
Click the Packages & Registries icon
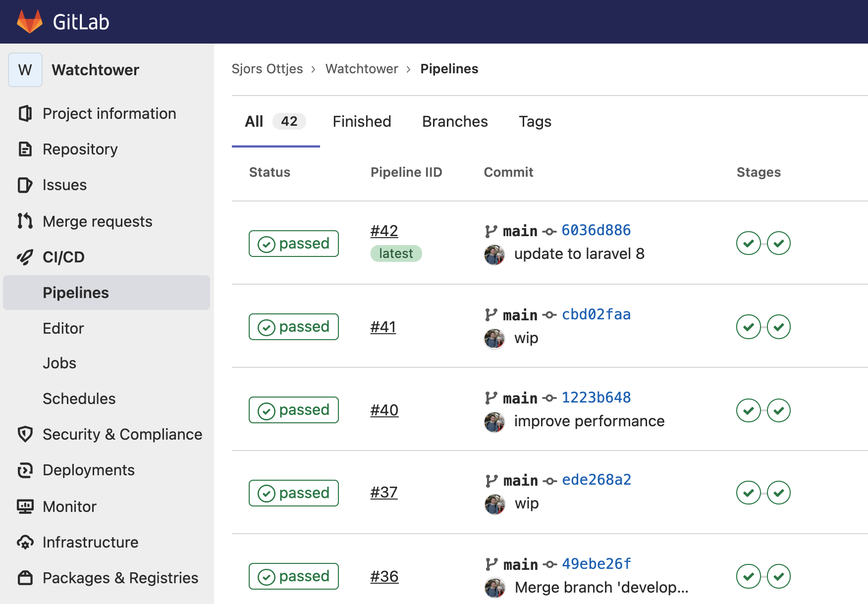[25, 578]
